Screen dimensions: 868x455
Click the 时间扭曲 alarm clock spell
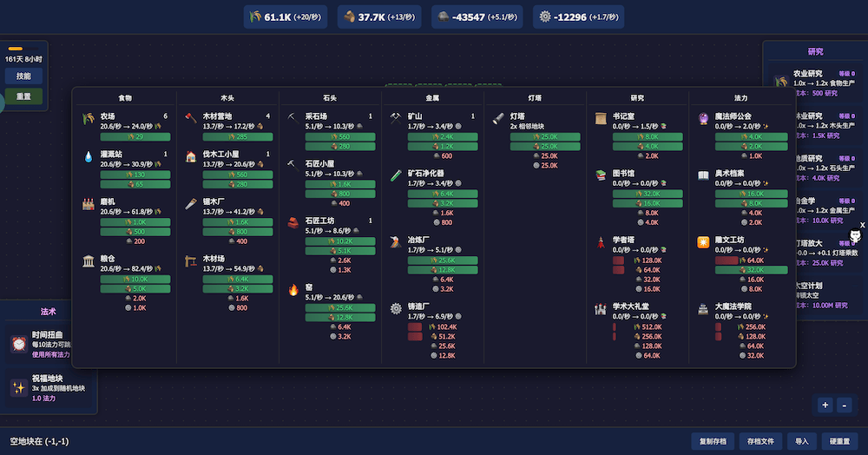click(x=19, y=344)
